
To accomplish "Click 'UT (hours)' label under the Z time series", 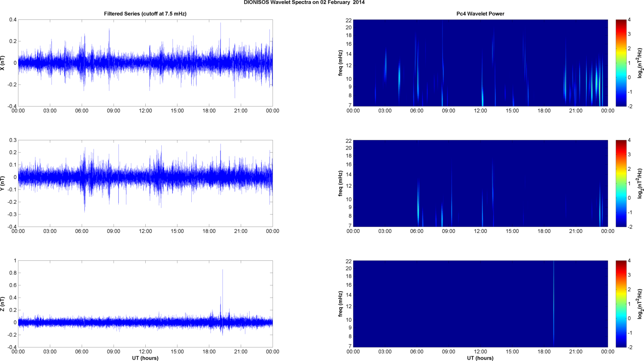I will (145, 358).
